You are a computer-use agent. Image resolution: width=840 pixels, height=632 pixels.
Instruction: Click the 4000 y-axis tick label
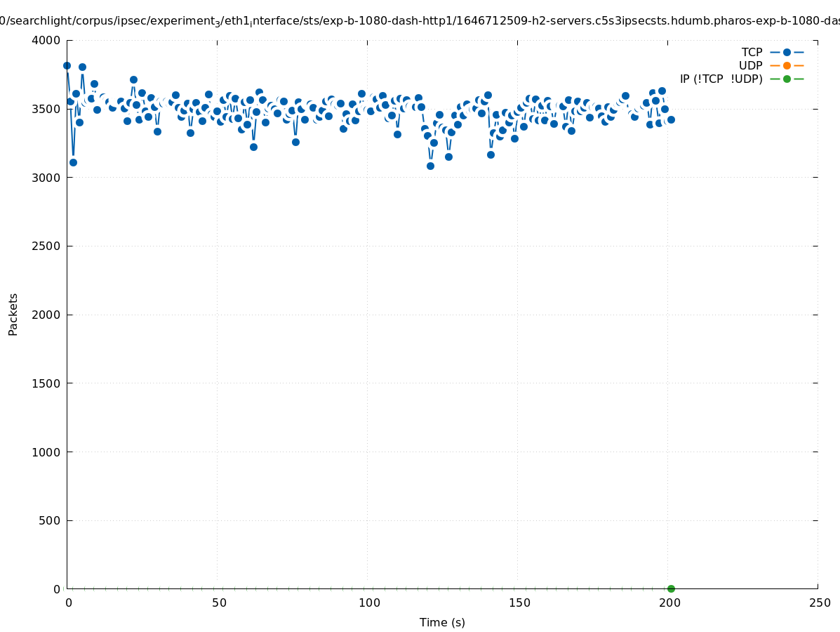click(x=46, y=40)
